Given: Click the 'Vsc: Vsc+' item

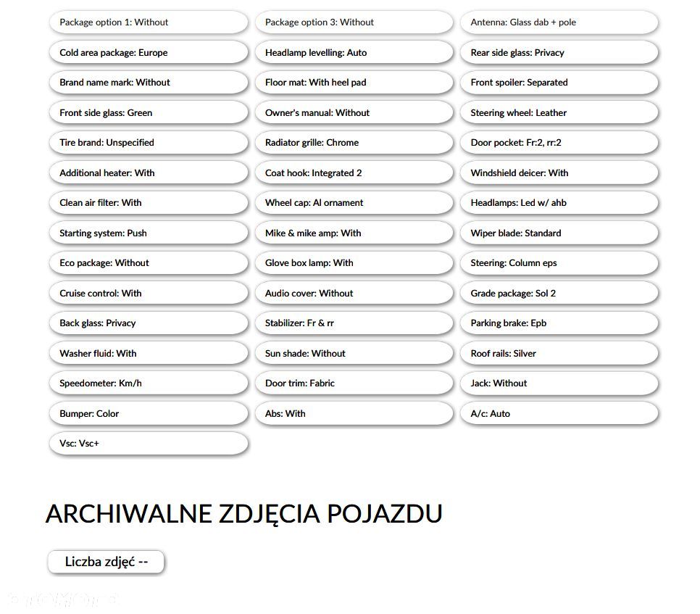Looking at the screenshot, I should coord(149,444).
